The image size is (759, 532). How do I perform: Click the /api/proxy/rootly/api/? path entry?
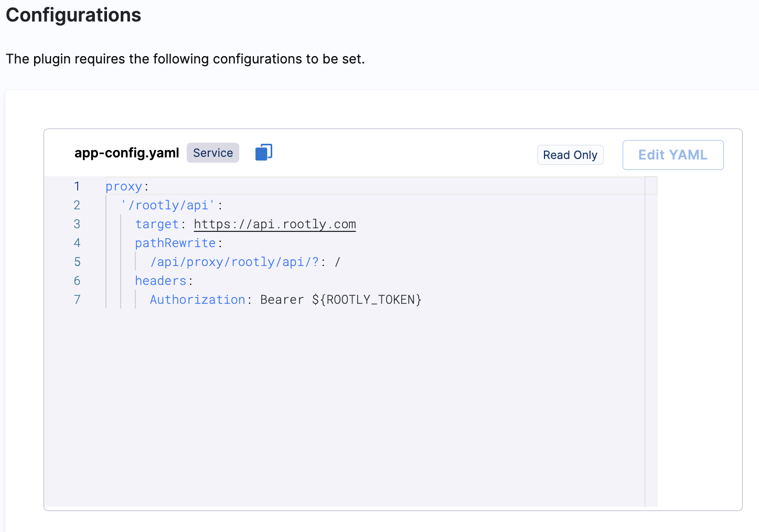(234, 262)
